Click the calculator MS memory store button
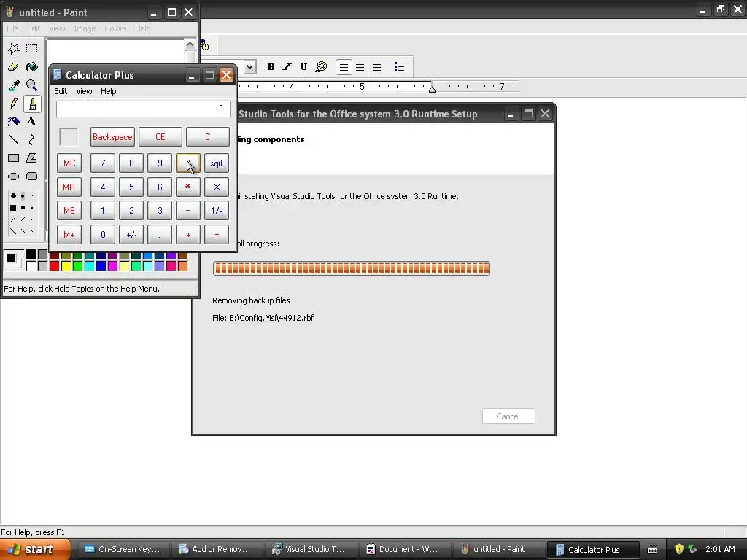Viewport: 747px width, 560px height. coord(69,211)
